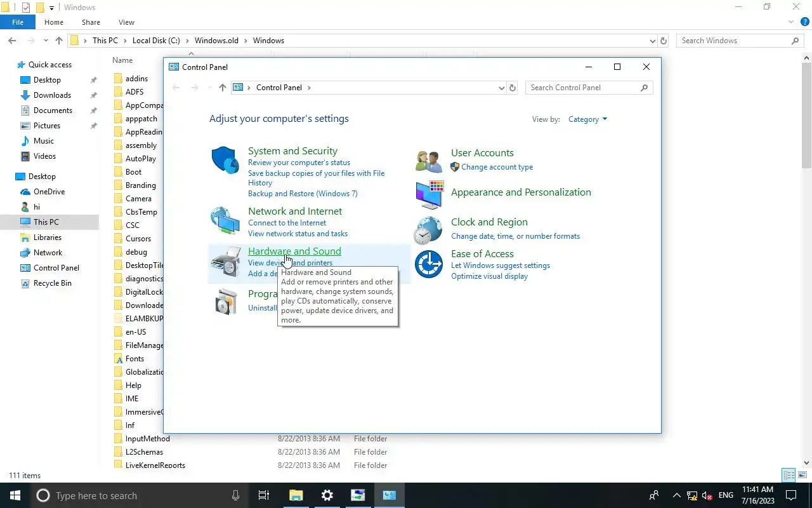Click the User Accounts people icon
812x508 pixels.
tap(429, 161)
